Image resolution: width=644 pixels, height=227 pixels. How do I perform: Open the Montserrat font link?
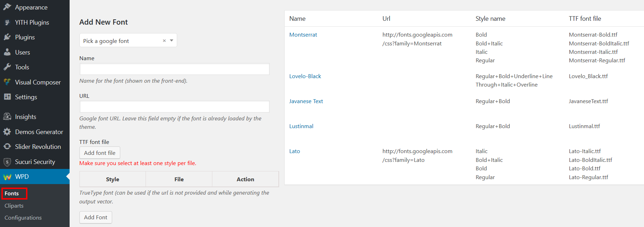tap(303, 34)
